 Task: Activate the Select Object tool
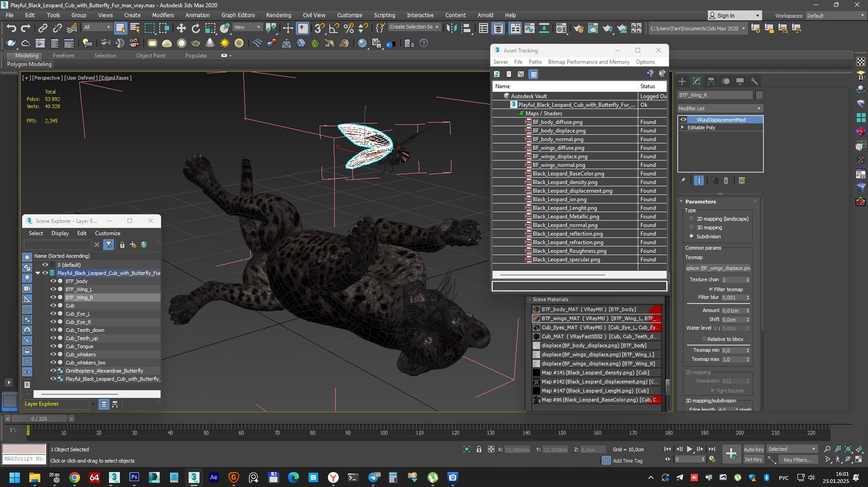[120, 28]
